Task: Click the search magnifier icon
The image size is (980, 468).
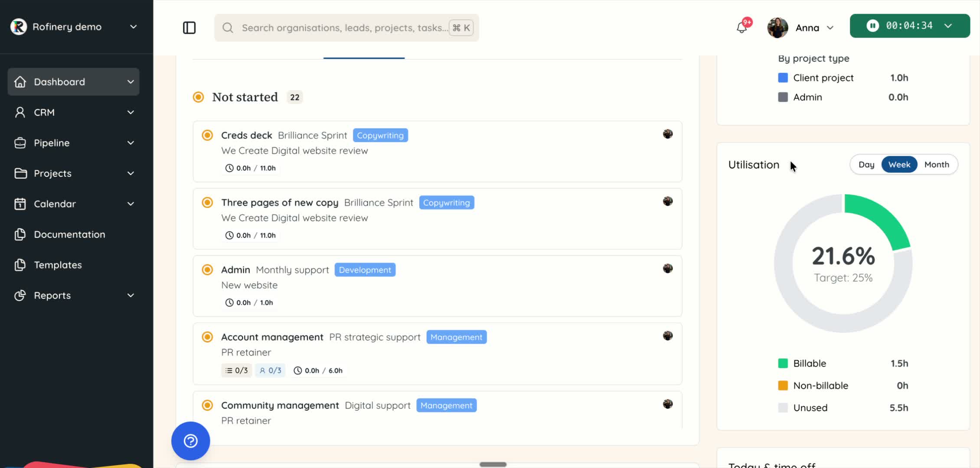Action: (x=228, y=28)
